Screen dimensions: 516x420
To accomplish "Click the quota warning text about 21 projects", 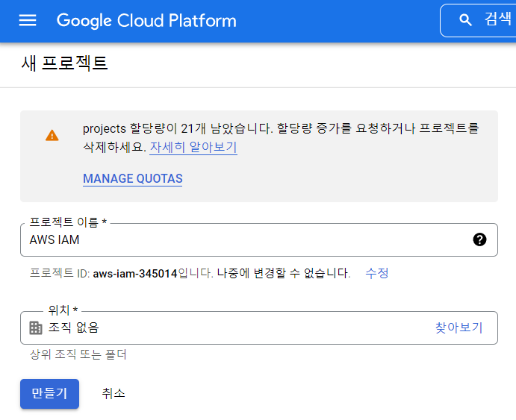I will click(281, 137).
